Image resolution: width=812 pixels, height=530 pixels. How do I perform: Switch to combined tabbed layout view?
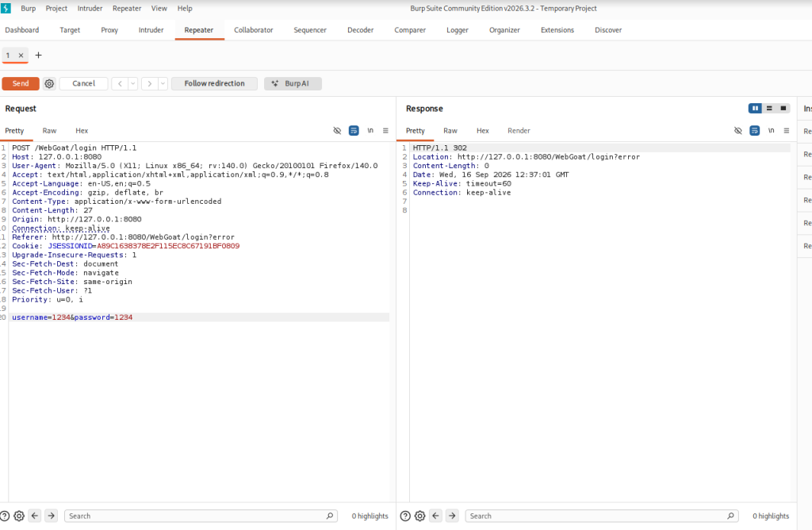coord(783,108)
